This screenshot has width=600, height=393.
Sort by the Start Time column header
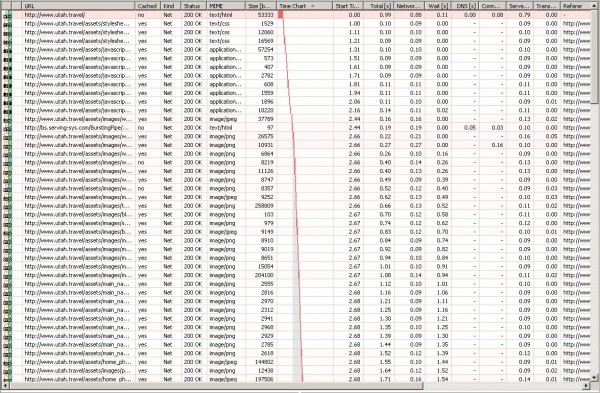coord(348,6)
